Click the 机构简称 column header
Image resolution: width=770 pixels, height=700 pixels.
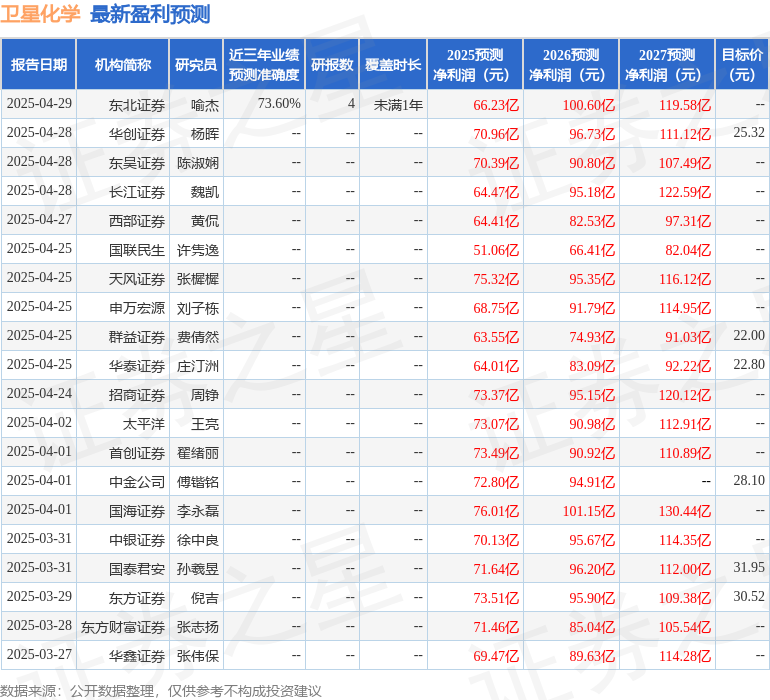pos(123,64)
